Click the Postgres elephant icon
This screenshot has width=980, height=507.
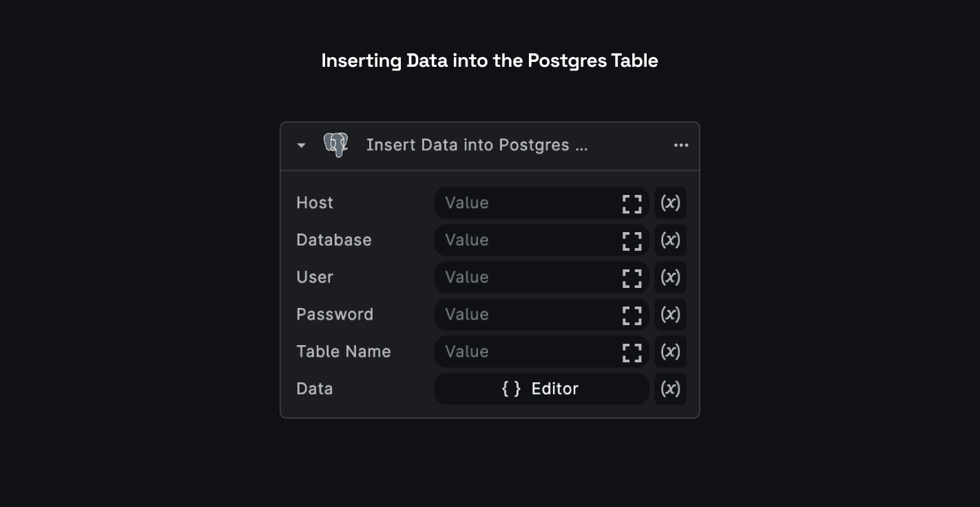(x=336, y=145)
